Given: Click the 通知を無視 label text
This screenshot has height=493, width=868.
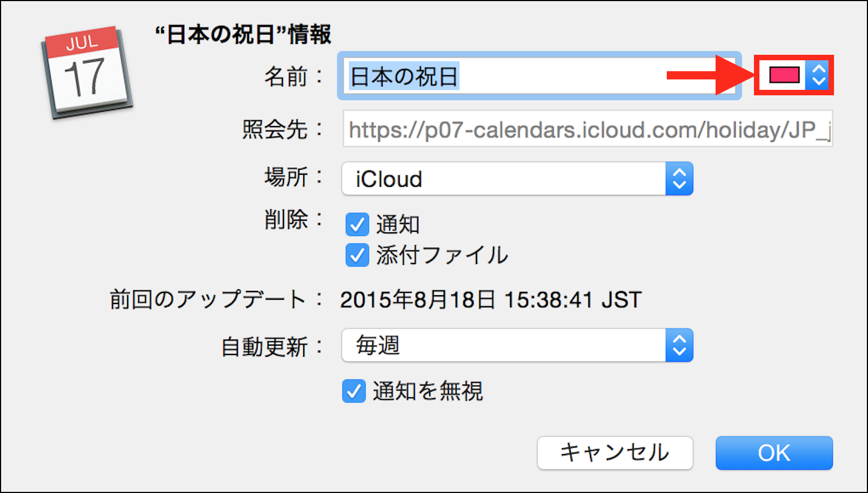Looking at the screenshot, I should coord(428,391).
